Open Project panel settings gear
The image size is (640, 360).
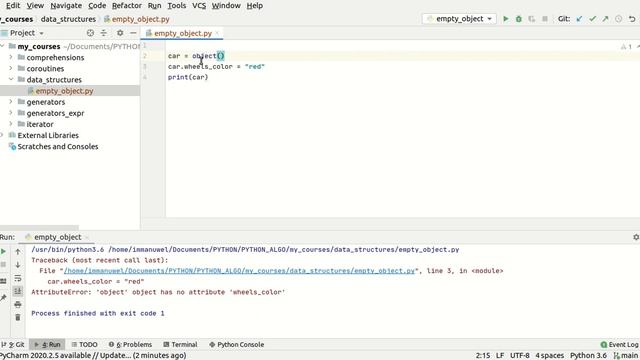(x=120, y=33)
